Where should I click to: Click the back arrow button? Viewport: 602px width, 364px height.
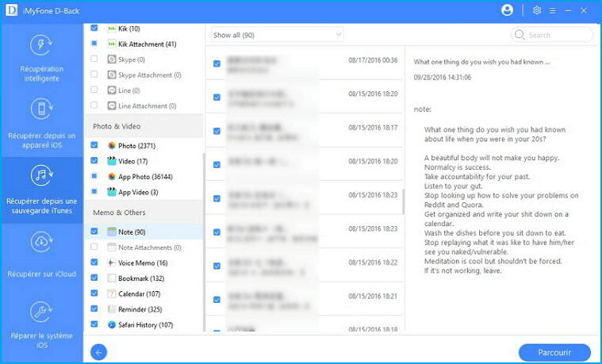point(98,352)
